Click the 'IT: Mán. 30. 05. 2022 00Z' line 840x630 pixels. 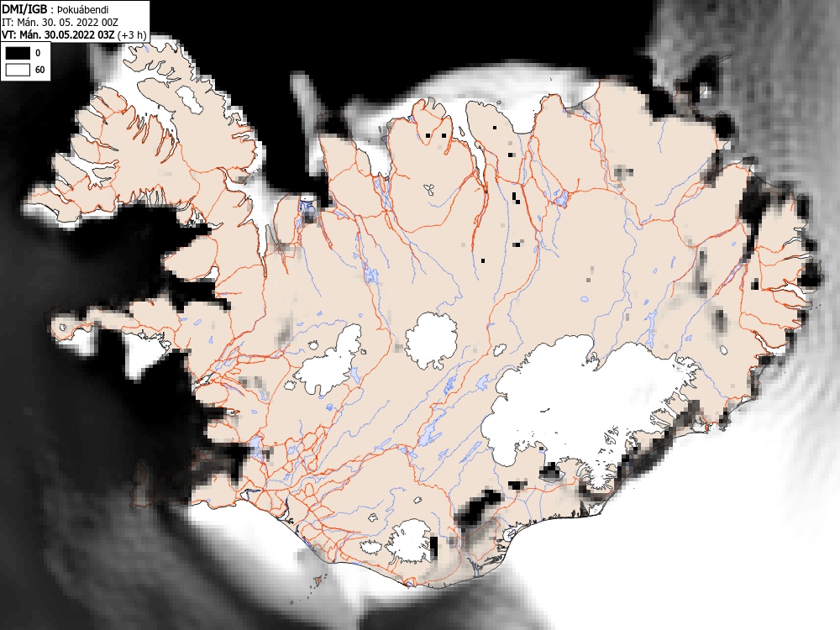(60, 23)
